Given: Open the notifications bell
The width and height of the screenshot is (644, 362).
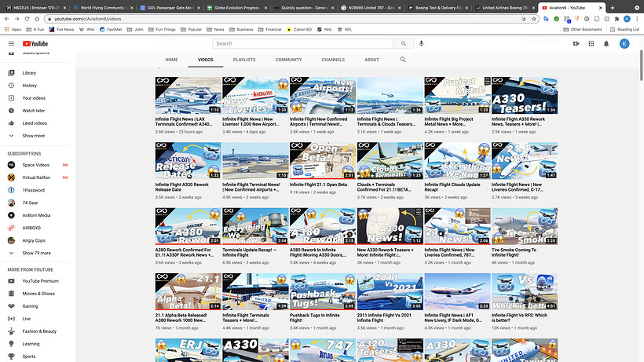Looking at the screenshot, I should tap(606, 43).
